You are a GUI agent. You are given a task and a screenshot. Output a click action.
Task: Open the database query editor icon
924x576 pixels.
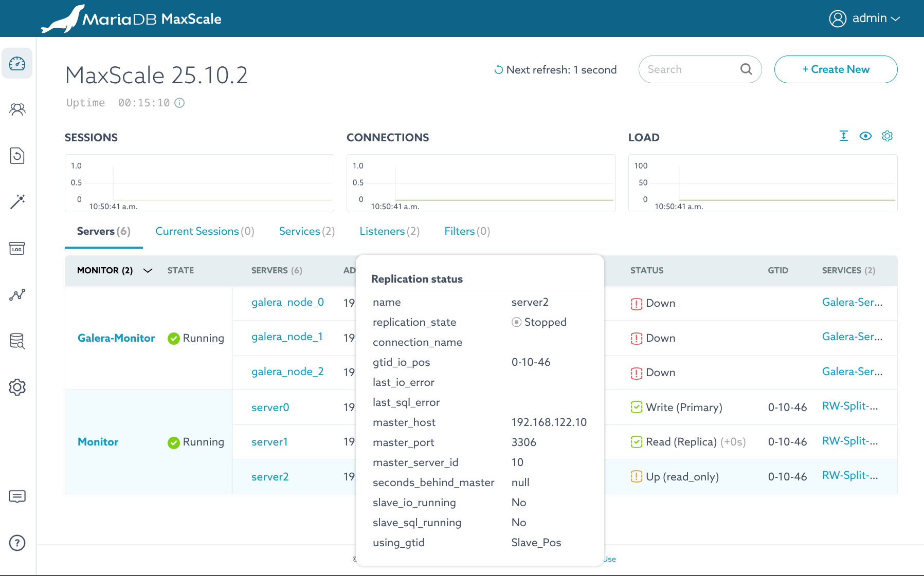[17, 341]
